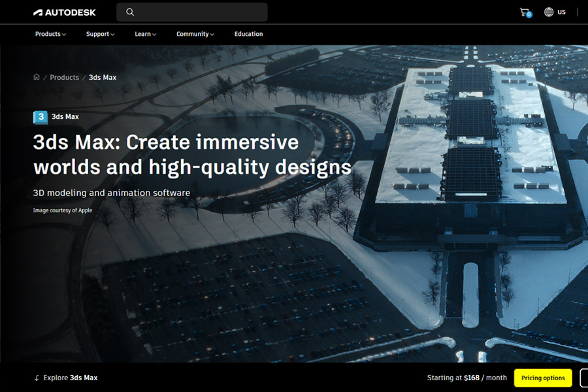Click the search magnifier icon

(x=130, y=12)
